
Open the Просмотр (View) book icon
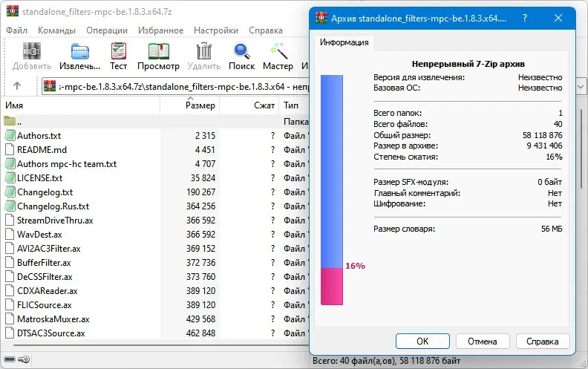pyautogui.click(x=158, y=51)
